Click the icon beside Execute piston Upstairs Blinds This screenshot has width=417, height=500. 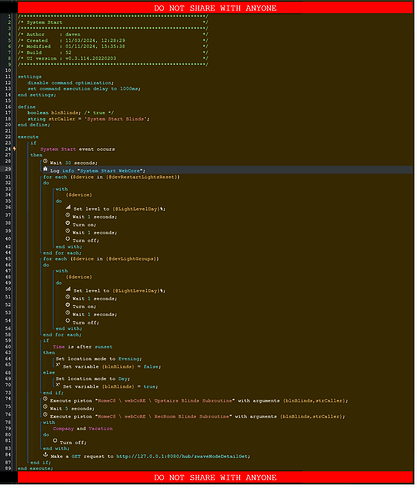(x=45, y=399)
